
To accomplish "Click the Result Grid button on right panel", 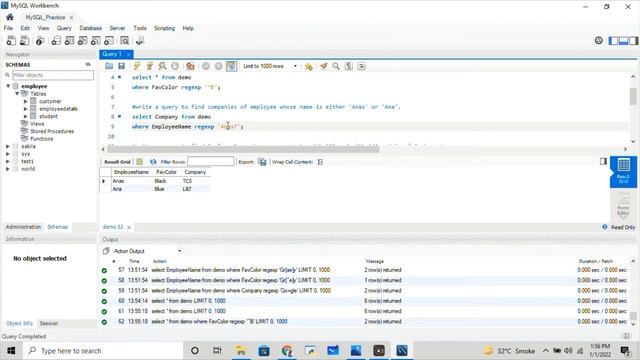I will click(x=623, y=171).
